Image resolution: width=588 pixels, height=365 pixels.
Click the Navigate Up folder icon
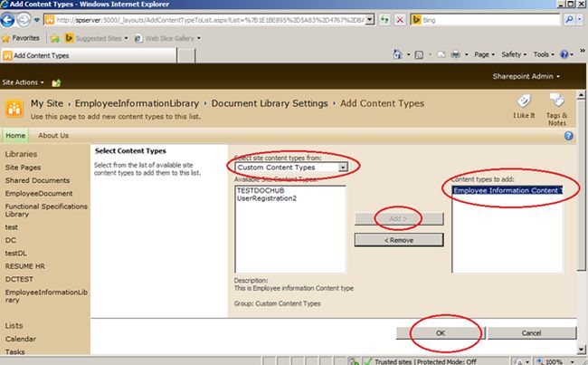point(56,82)
